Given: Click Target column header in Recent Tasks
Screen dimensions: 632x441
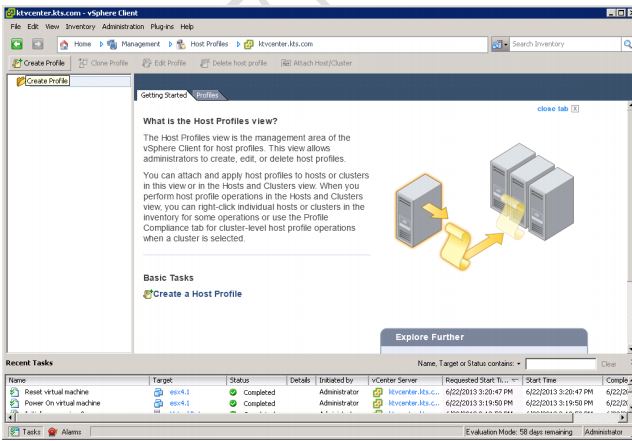Looking at the screenshot, I should click(x=188, y=381).
